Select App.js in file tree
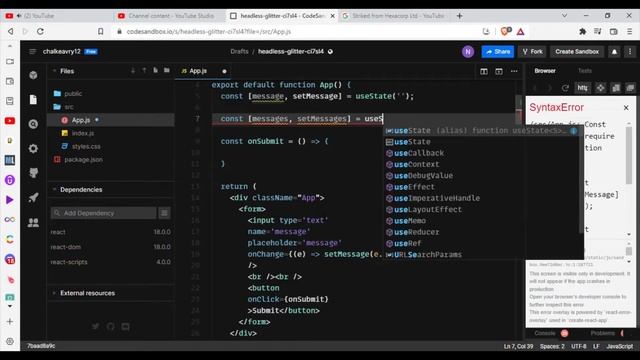The image size is (640, 360). tap(111, 120)
